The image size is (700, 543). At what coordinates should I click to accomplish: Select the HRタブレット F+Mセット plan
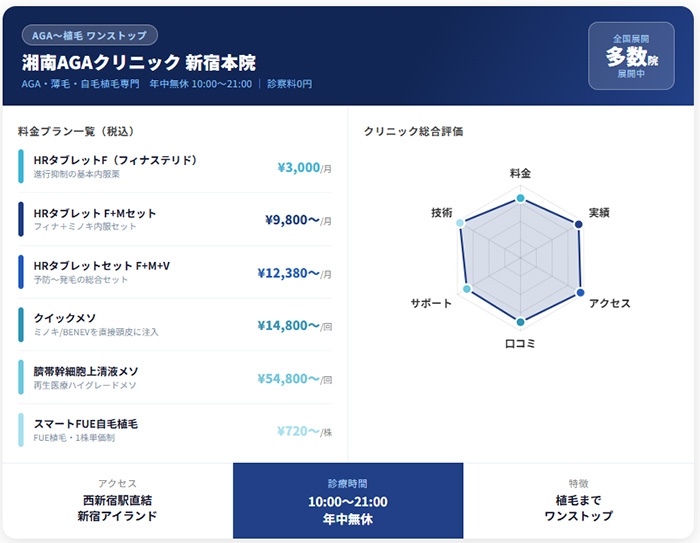coord(175,219)
